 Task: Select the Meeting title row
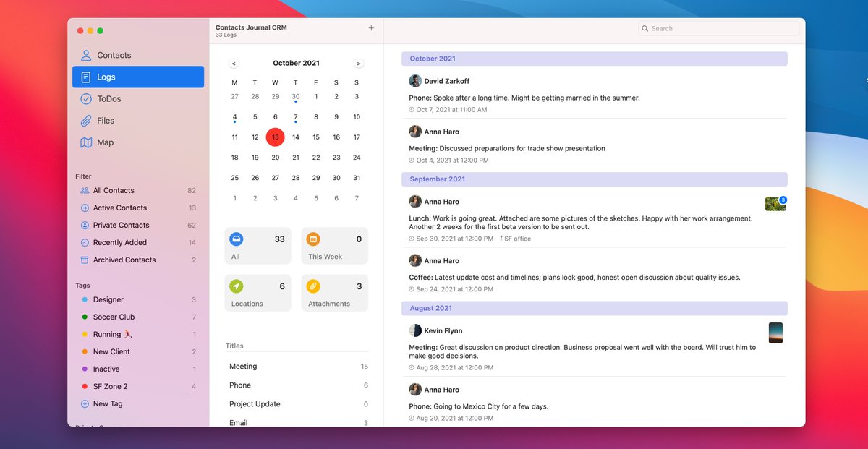(x=297, y=367)
